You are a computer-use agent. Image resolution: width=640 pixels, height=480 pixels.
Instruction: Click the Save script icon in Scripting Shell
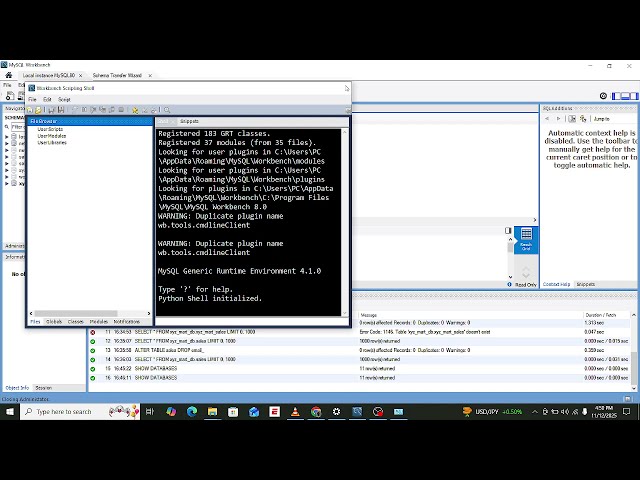coord(52,110)
